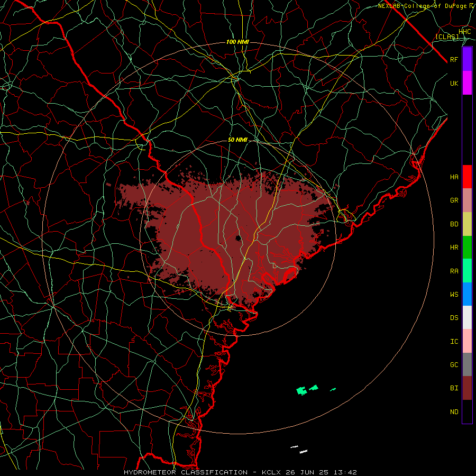The height and width of the screenshot is (476, 476).
Task: Click the [CLAS] unit label
Action: pyautogui.click(x=447, y=37)
